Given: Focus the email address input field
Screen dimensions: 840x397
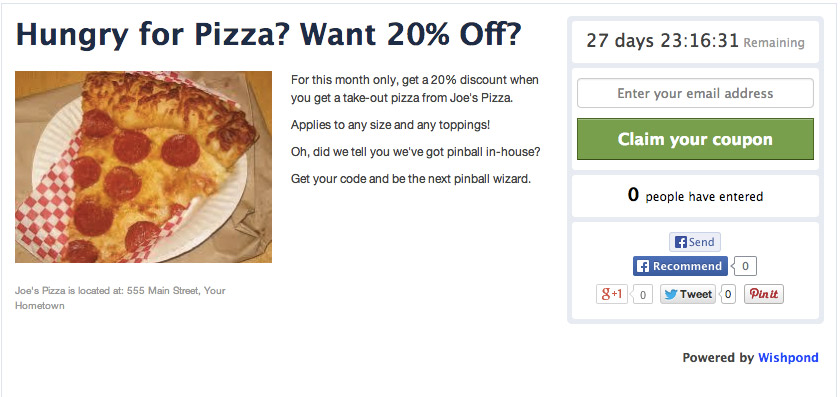Looking at the screenshot, I should pos(695,93).
